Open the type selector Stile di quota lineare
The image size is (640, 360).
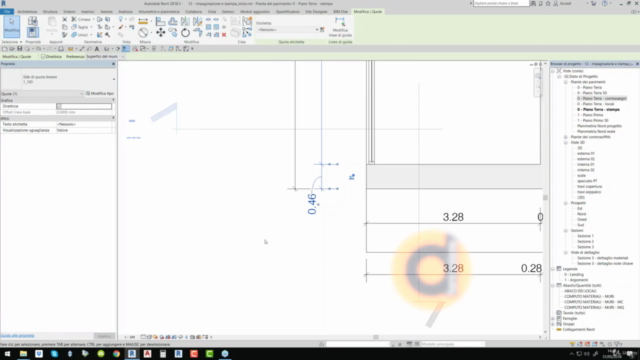pyautogui.click(x=58, y=79)
